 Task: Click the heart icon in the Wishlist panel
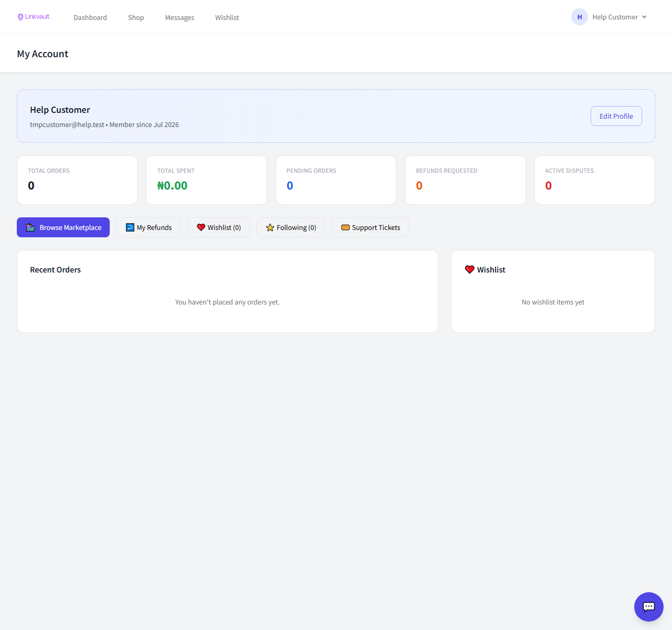coord(470,269)
